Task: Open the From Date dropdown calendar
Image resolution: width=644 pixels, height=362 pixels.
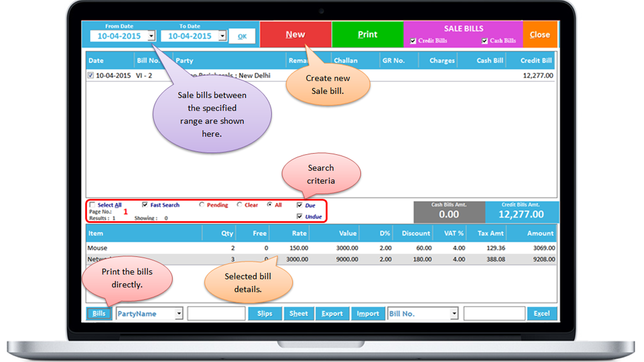Action: tap(151, 36)
